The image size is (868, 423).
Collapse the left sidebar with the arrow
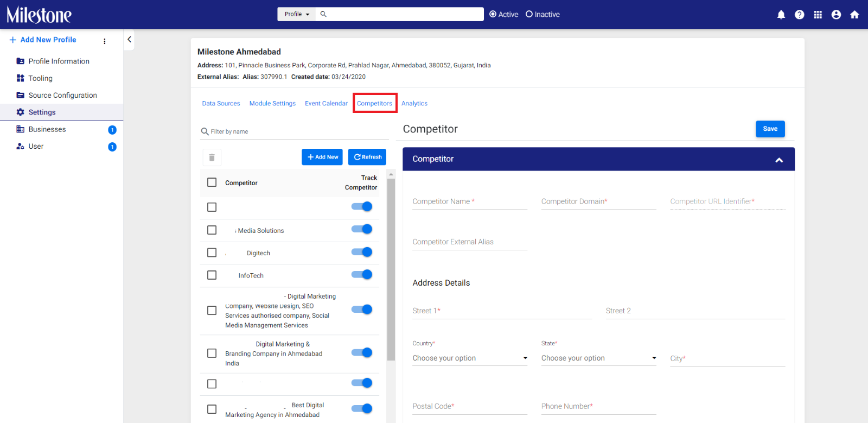tap(129, 39)
